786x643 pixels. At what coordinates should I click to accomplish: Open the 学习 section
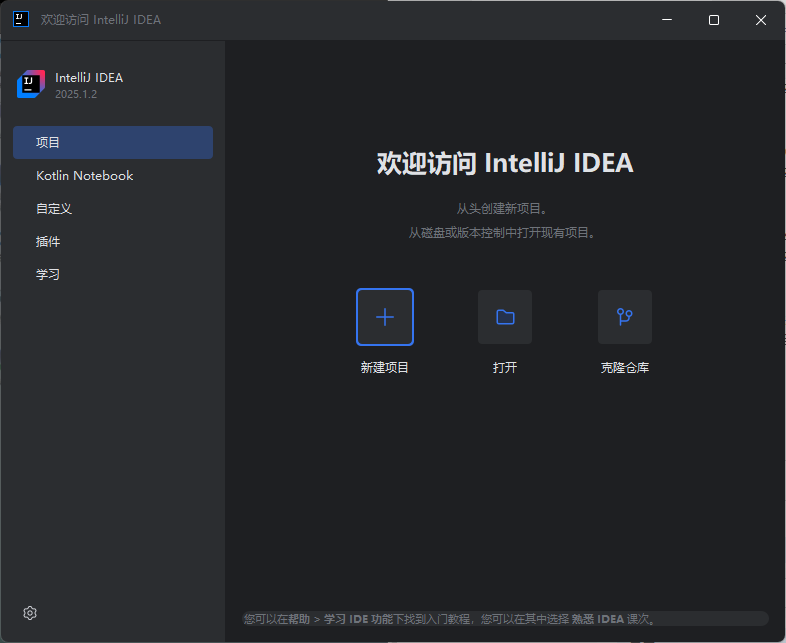tap(113, 275)
